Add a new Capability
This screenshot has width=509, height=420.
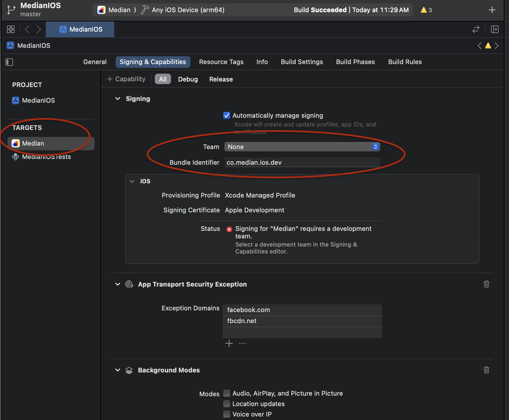(x=126, y=79)
